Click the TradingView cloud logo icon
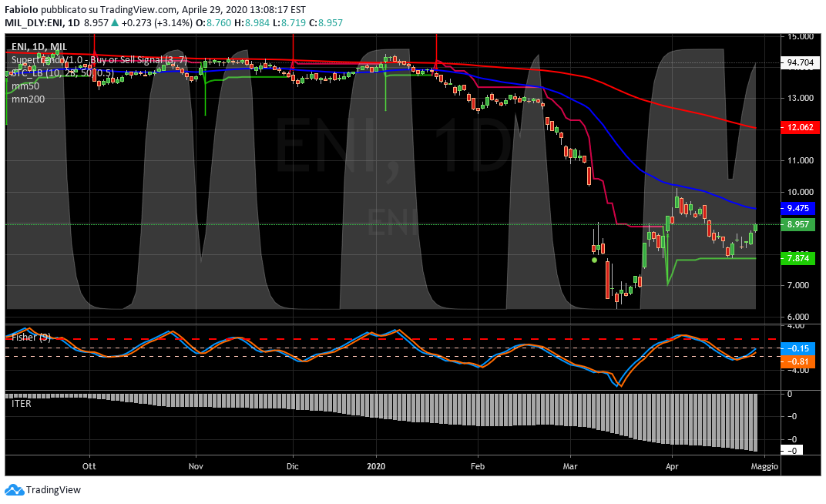Image resolution: width=826 pixels, height=504 pixels. (x=14, y=490)
